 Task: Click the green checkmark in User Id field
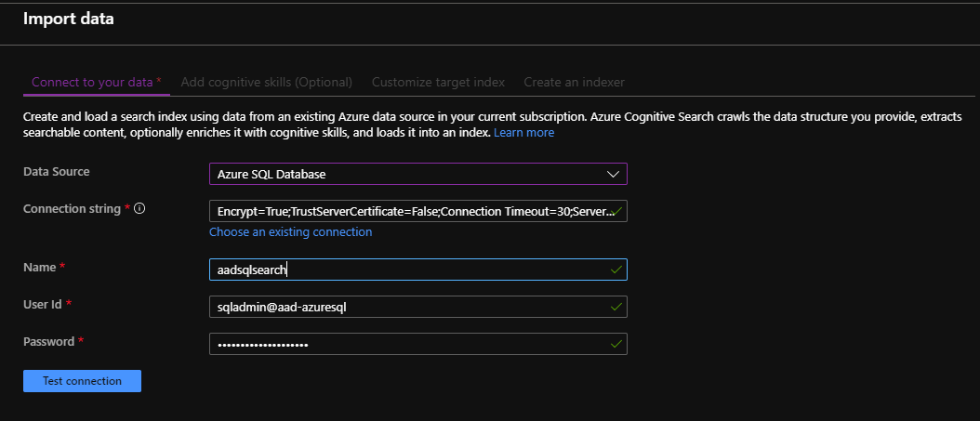616,307
